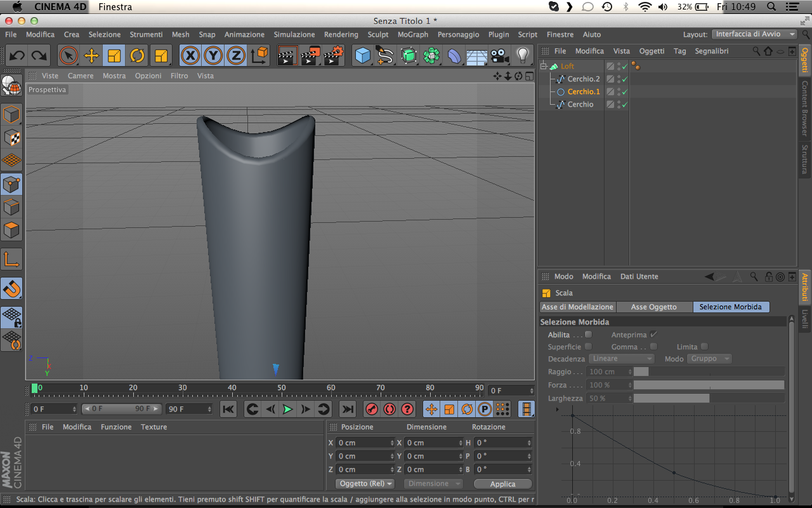Open the MoGraph menu
This screenshot has width=812, height=508.
coord(412,34)
